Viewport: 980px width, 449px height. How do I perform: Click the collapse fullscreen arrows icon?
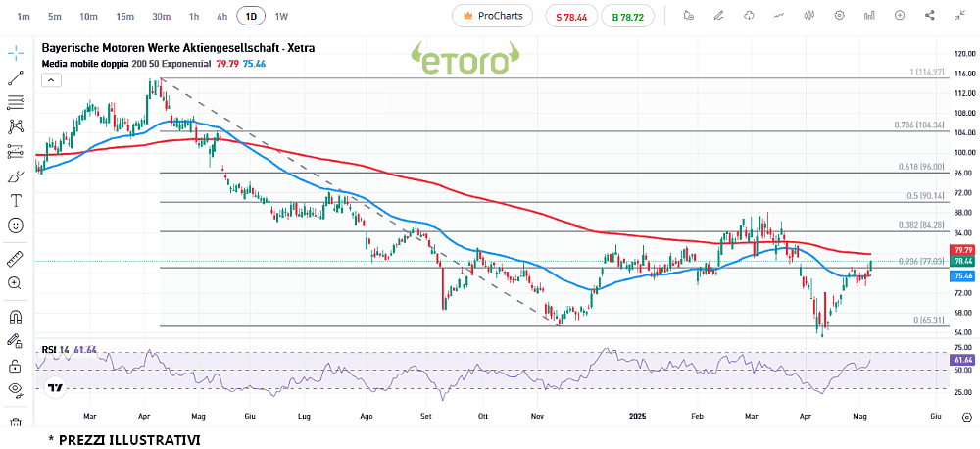click(960, 16)
